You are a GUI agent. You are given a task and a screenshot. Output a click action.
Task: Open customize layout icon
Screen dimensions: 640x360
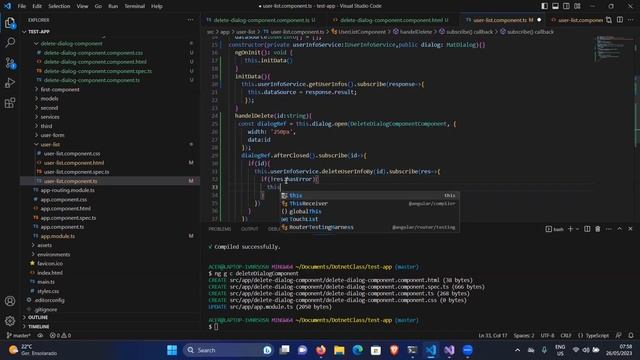pos(577,6)
